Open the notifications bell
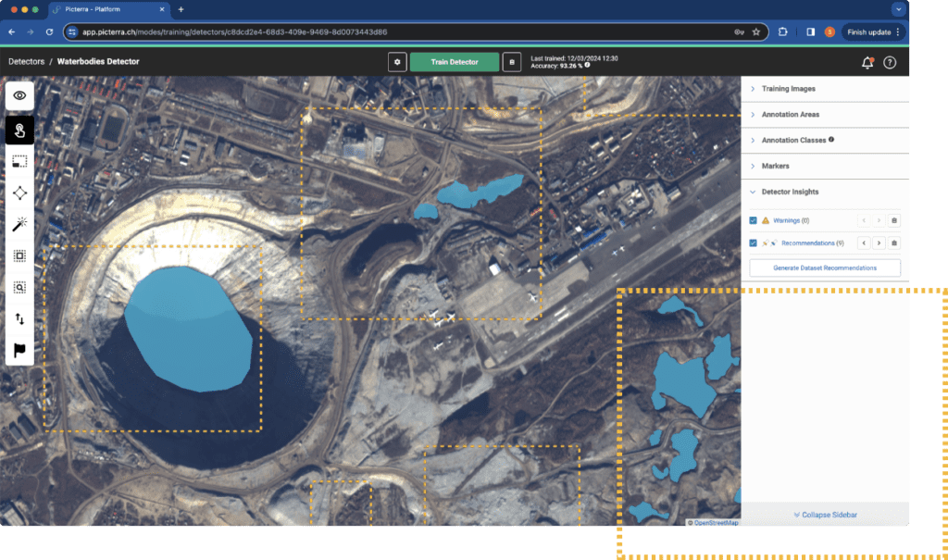The image size is (948, 560). click(867, 62)
